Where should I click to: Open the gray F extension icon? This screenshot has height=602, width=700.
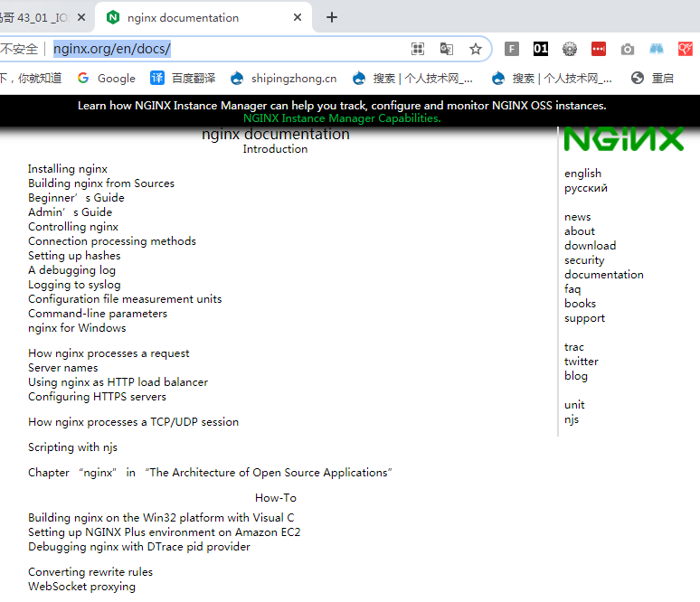coord(512,49)
